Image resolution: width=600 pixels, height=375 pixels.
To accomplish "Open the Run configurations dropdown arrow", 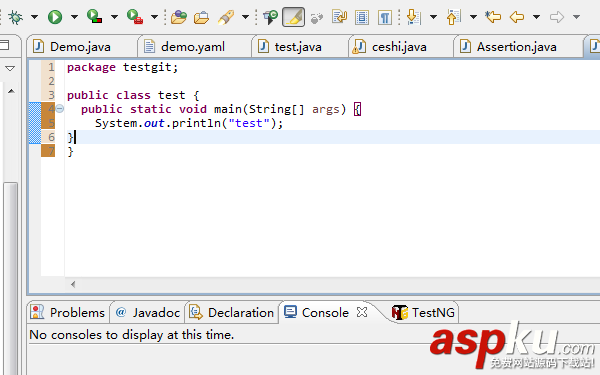I will pyautogui.click(x=74, y=17).
